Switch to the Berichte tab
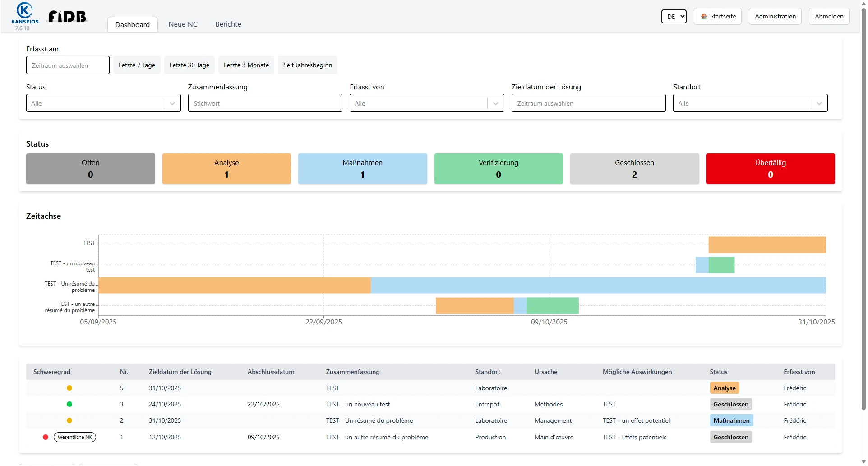Image resolution: width=868 pixels, height=466 pixels. [x=228, y=24]
